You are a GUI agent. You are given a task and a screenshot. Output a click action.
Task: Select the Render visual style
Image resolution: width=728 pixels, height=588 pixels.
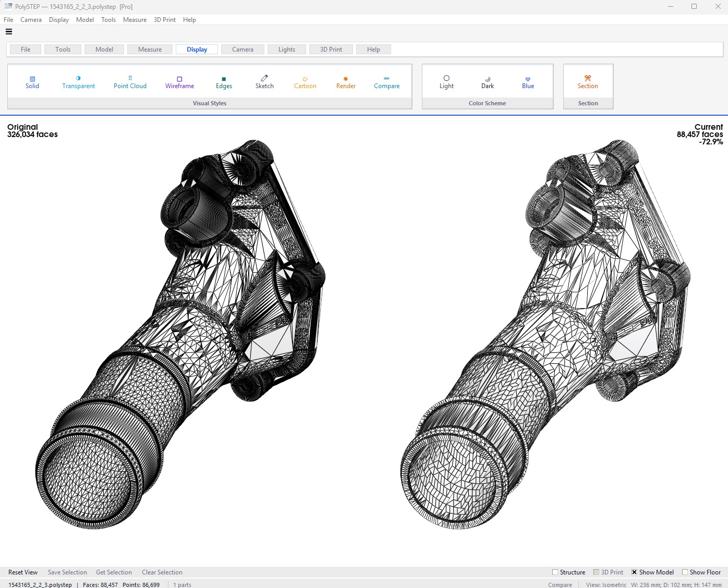(x=346, y=82)
